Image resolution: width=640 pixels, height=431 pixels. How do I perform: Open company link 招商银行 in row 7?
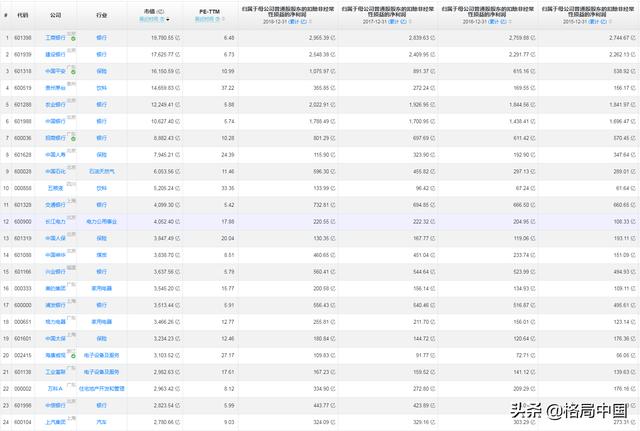(55, 138)
